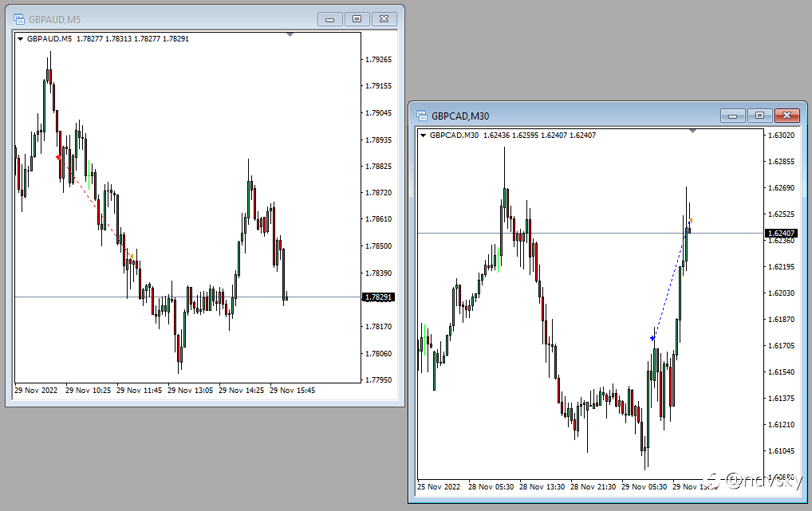Viewport: 812px width, 511px height.
Task: Click the orange close arrow on GBPAUD chart
Action: click(132, 257)
